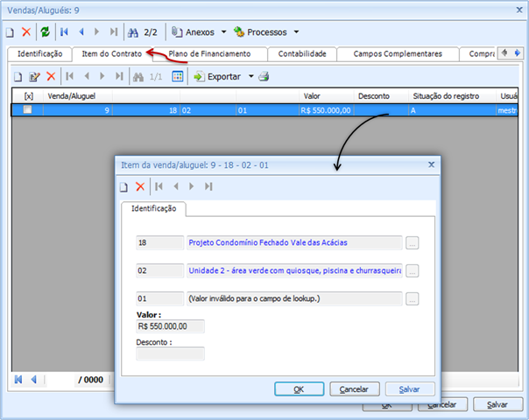Click the new icon in item dialog toolbar
This screenshot has width=529, height=420.
tap(123, 186)
